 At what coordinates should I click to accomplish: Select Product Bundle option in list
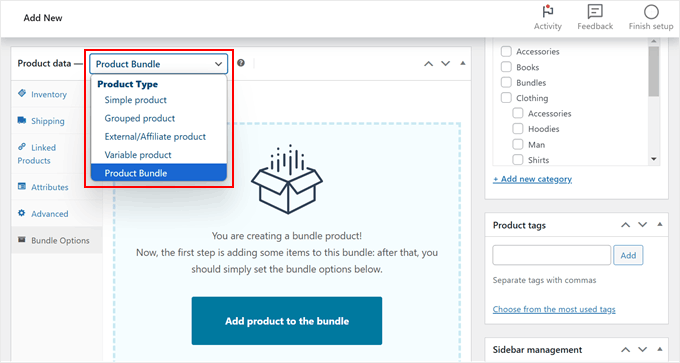(159, 173)
